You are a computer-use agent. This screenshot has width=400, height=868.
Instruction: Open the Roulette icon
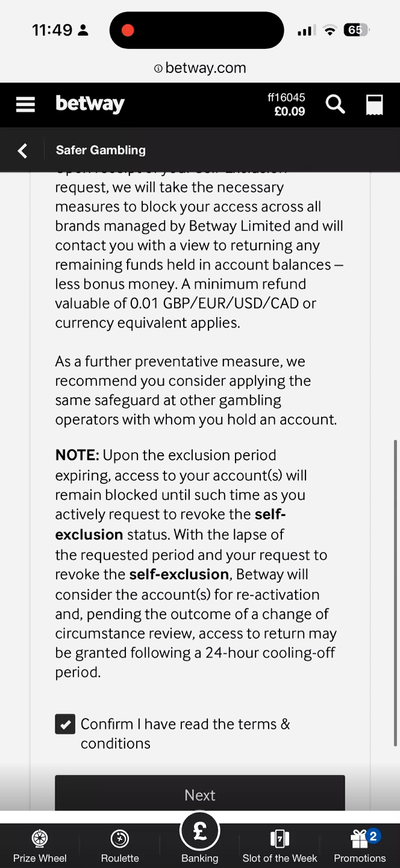[x=120, y=838]
